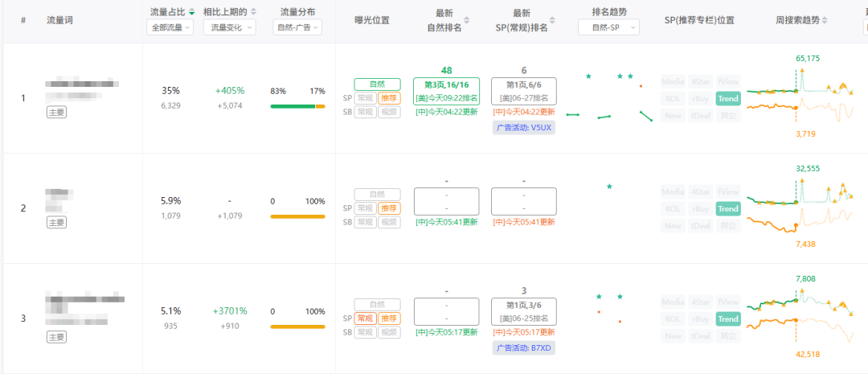This screenshot has height=374, width=868.
Task: Click natural rank box 第3页,16/16
Action: click(x=447, y=92)
